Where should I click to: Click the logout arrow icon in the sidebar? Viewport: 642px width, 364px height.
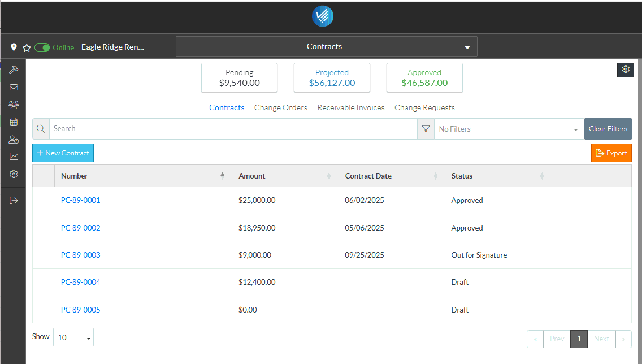click(x=14, y=200)
